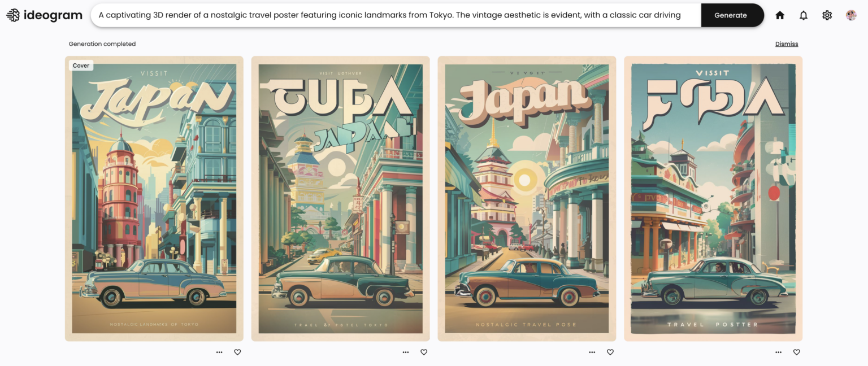Viewport: 868px width, 366px height.
Task: Click the ideogram logo
Action: click(x=44, y=15)
